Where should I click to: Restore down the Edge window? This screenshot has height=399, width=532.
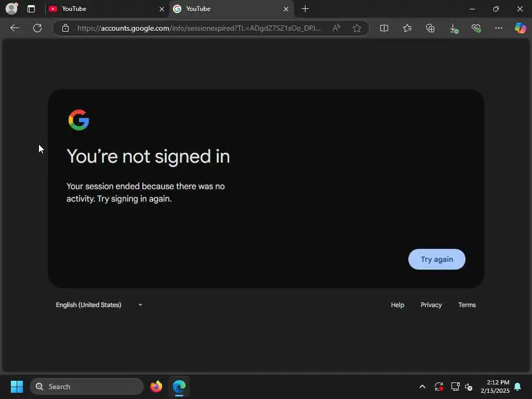coord(496,9)
